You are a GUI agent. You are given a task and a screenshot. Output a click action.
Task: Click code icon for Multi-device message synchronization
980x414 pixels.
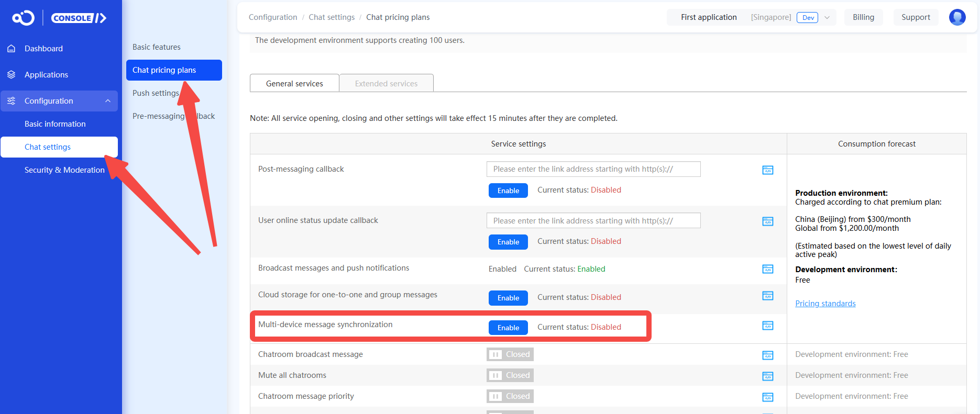(x=767, y=326)
